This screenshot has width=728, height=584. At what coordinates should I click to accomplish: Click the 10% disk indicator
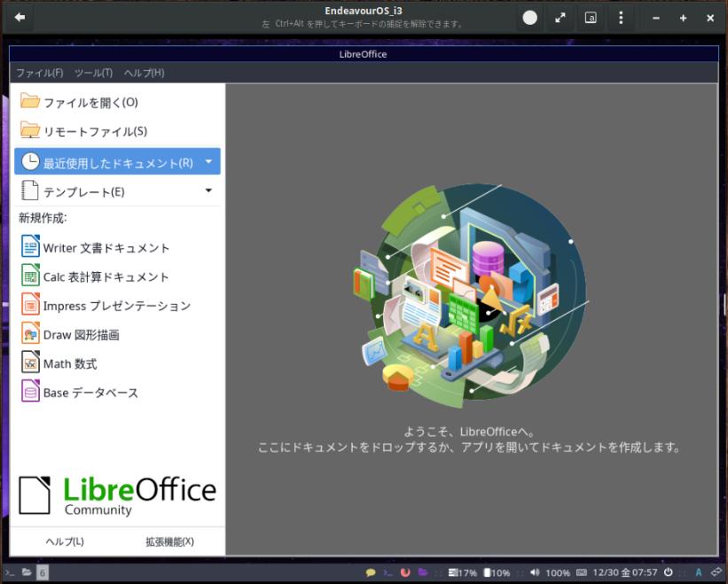pos(497,572)
